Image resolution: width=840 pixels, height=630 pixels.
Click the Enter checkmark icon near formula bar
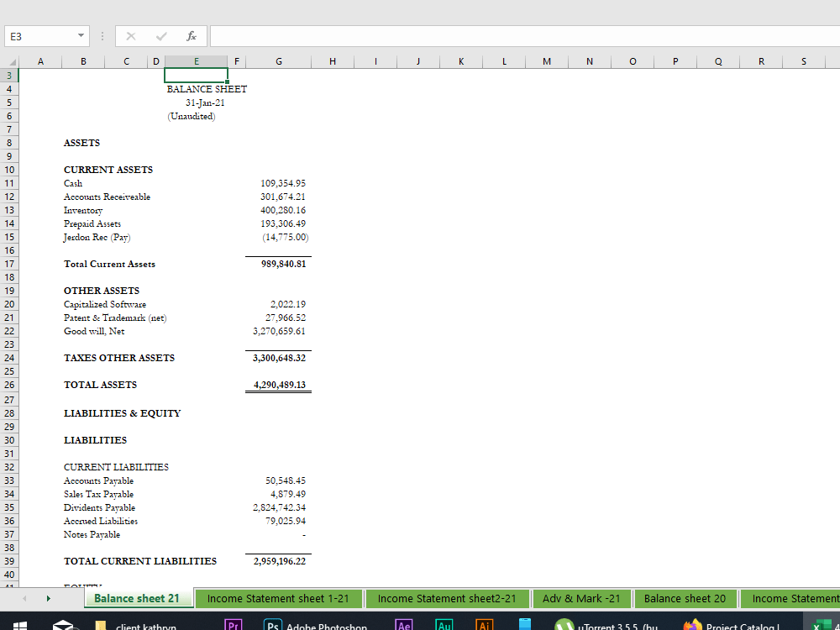tap(160, 36)
